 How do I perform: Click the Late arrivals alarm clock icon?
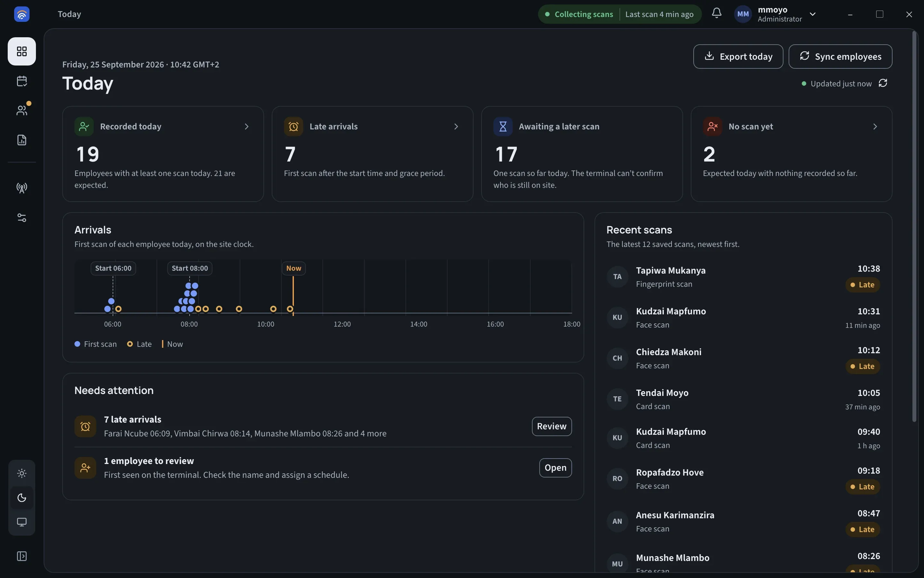293,127
